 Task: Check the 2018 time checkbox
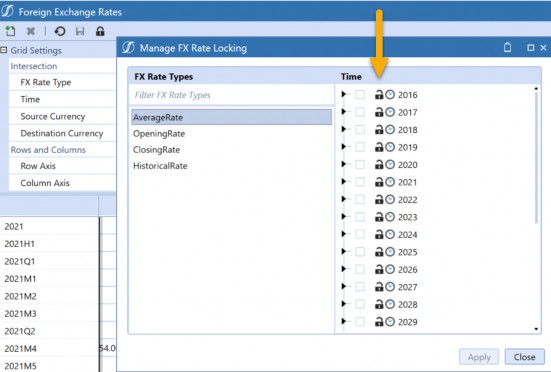coord(360,130)
